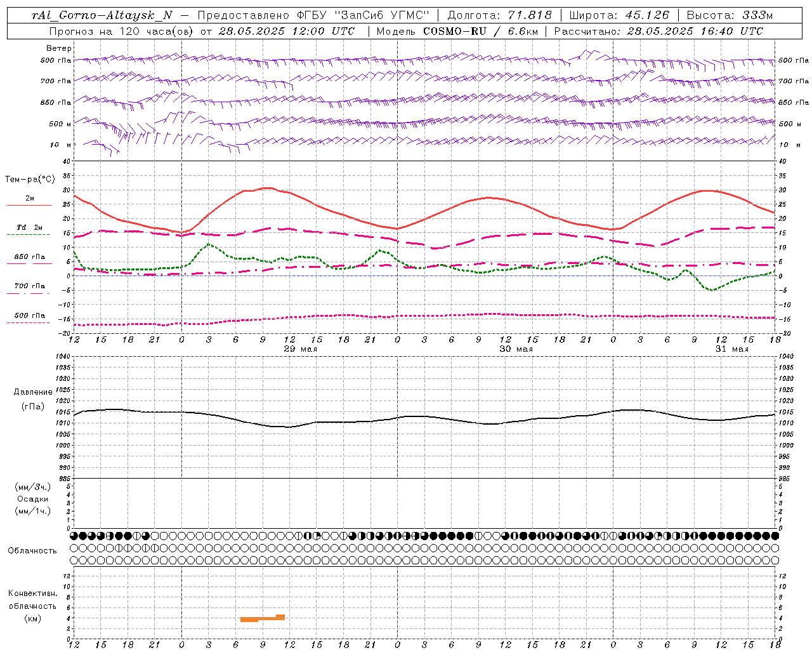Click the Td 2м dew point legend label
The image size is (812, 650).
click(30, 227)
